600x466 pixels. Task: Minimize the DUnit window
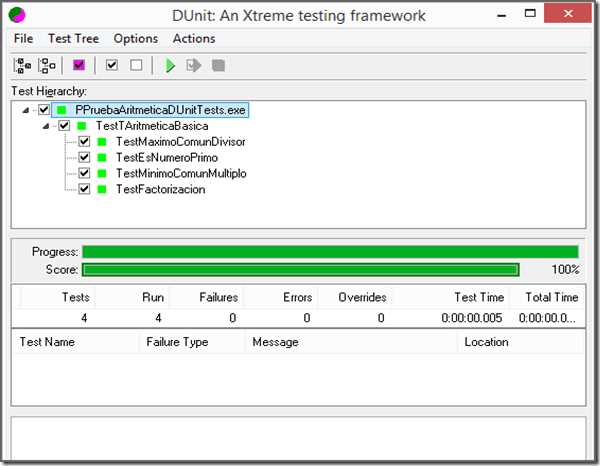[502, 16]
